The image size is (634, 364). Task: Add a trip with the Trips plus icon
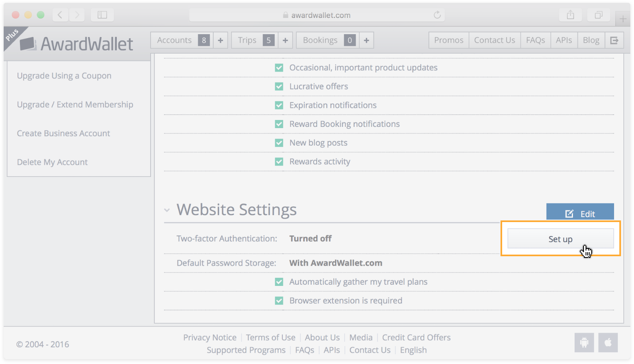click(x=285, y=40)
